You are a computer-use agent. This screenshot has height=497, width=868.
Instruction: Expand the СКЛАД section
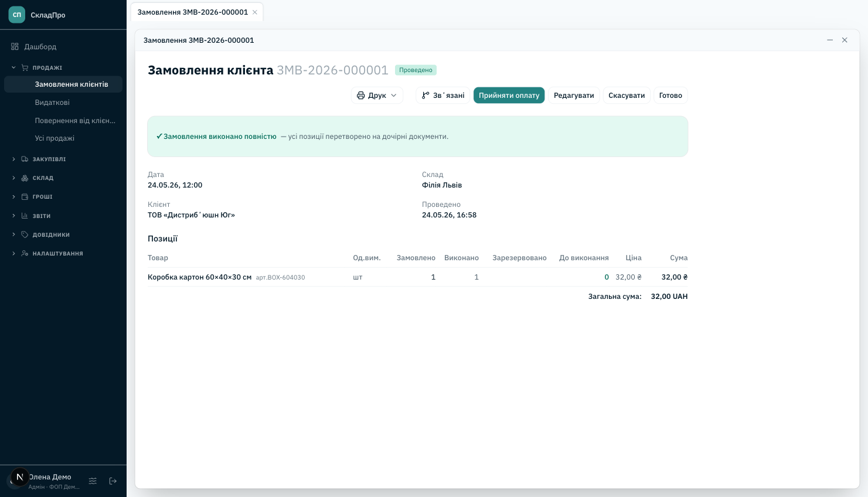click(13, 178)
